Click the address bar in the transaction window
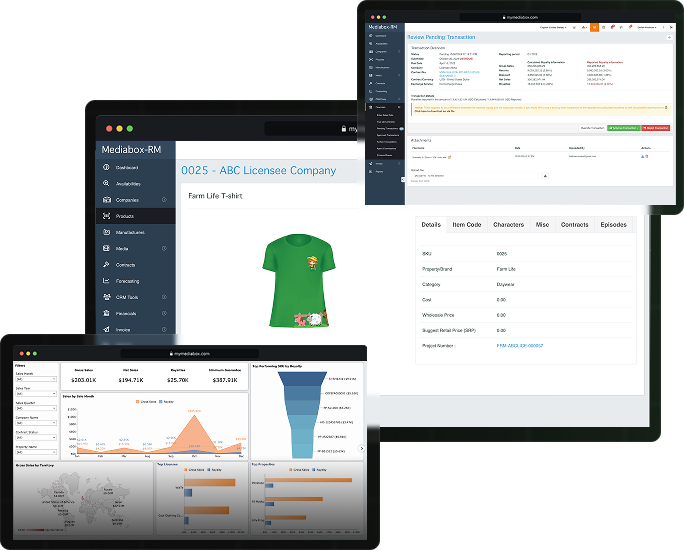The width and height of the screenshot is (684, 550). point(520,17)
